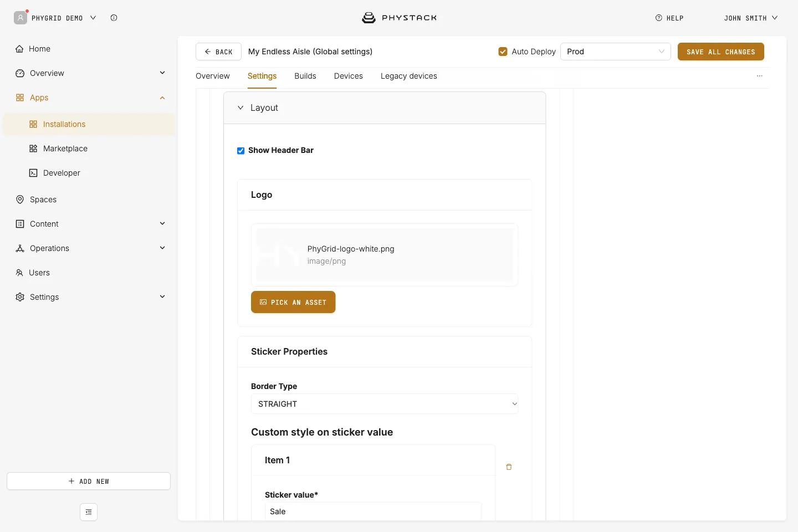This screenshot has width=798, height=532.
Task: Click the Settings gear icon in sidebar
Action: click(x=20, y=297)
